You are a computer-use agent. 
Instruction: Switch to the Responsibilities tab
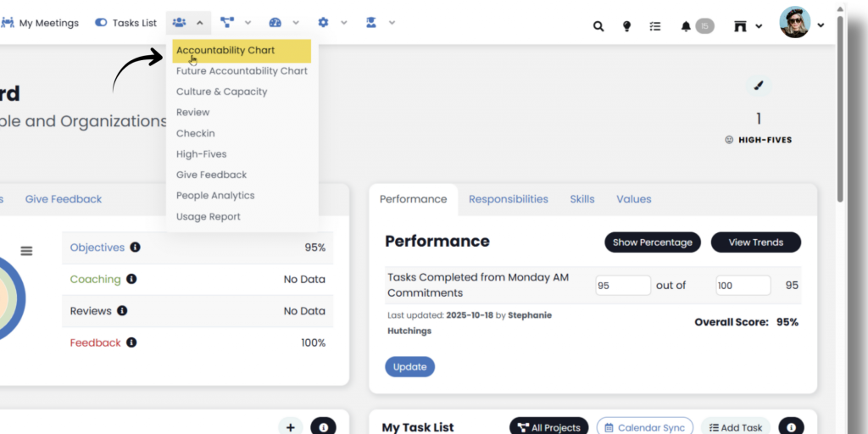click(x=509, y=199)
